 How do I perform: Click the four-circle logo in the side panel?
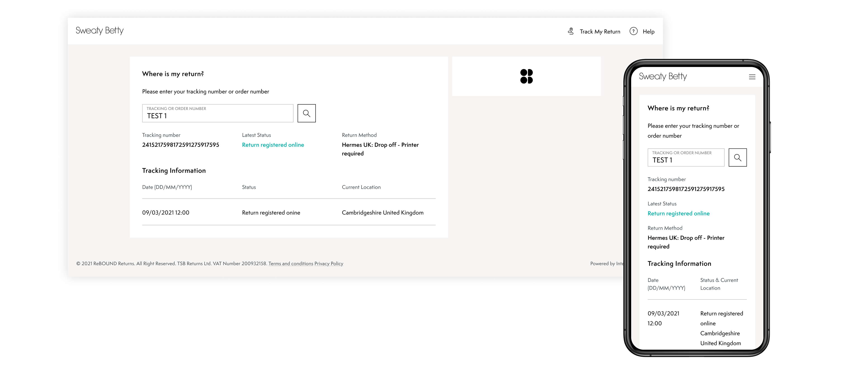click(x=526, y=76)
